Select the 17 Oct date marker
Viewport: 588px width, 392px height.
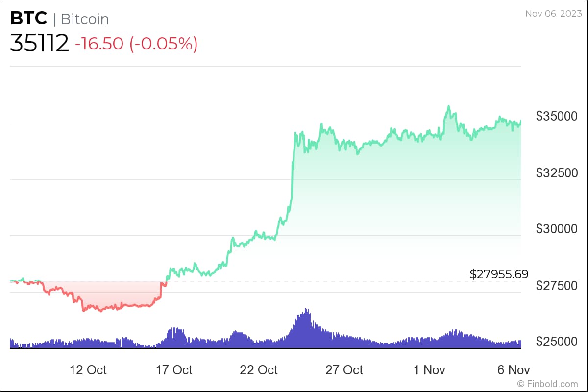click(x=174, y=369)
